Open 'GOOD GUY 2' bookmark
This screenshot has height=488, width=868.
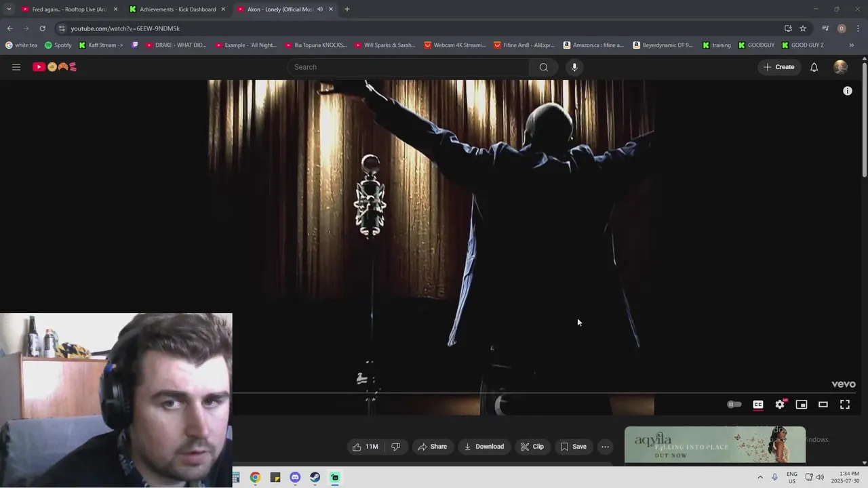pyautogui.click(x=803, y=45)
